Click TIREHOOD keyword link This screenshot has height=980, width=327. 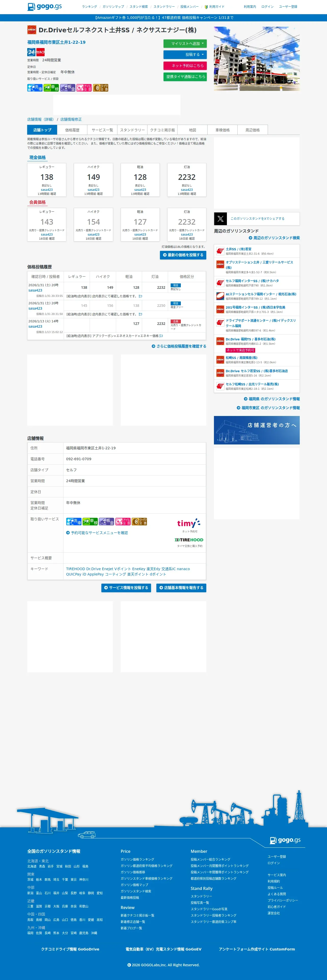pyautogui.click(x=75, y=569)
